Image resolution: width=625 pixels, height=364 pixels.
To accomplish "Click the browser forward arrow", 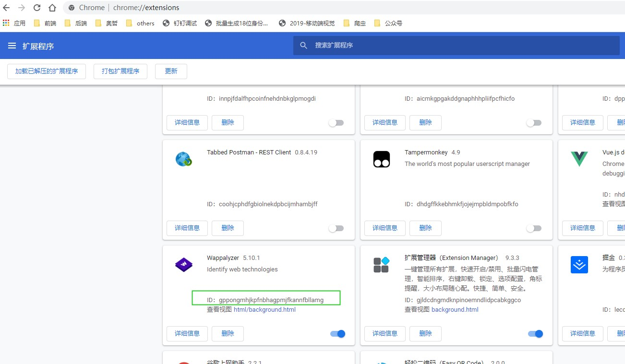I will click(22, 8).
